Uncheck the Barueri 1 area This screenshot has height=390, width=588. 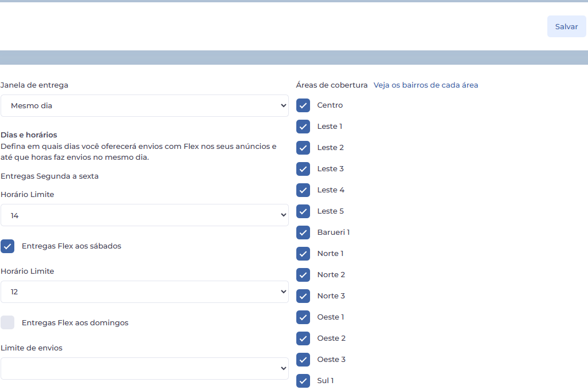[303, 233]
